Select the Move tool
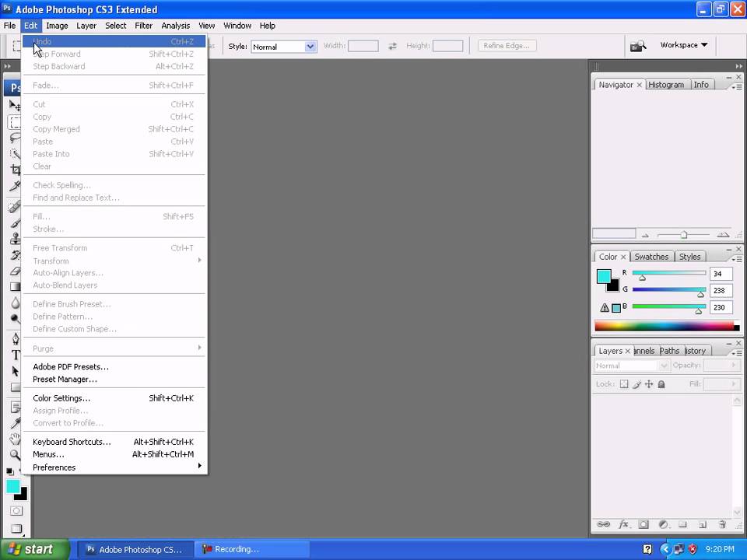This screenshot has height=560, width=747. tap(15, 105)
